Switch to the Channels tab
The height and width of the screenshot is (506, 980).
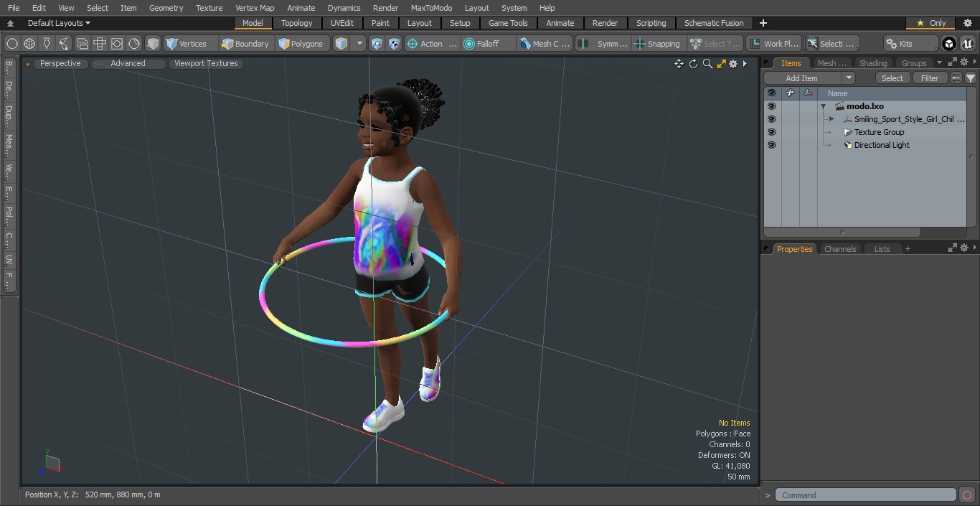[840, 249]
